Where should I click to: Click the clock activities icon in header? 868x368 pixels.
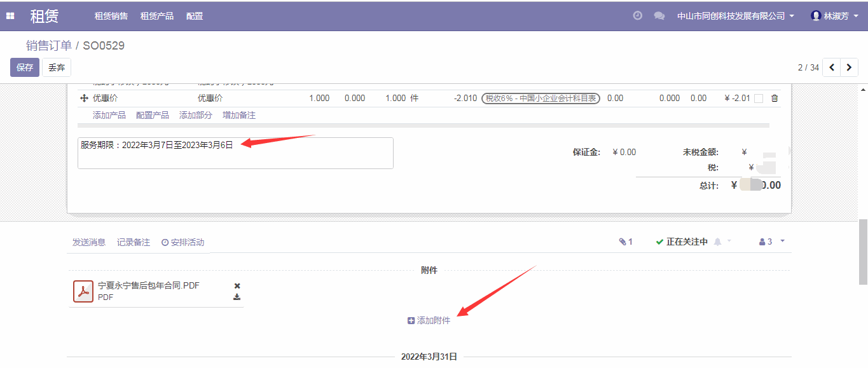637,16
